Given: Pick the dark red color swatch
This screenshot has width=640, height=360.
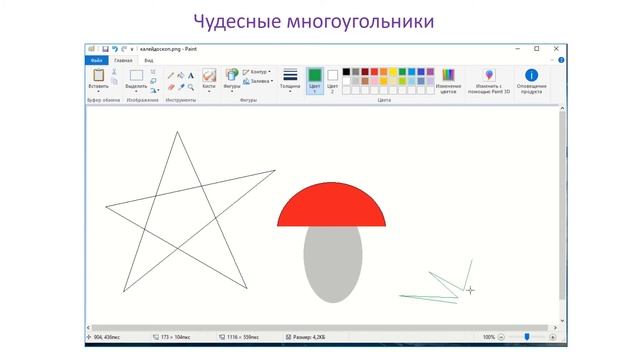Looking at the screenshot, I should tap(365, 72).
